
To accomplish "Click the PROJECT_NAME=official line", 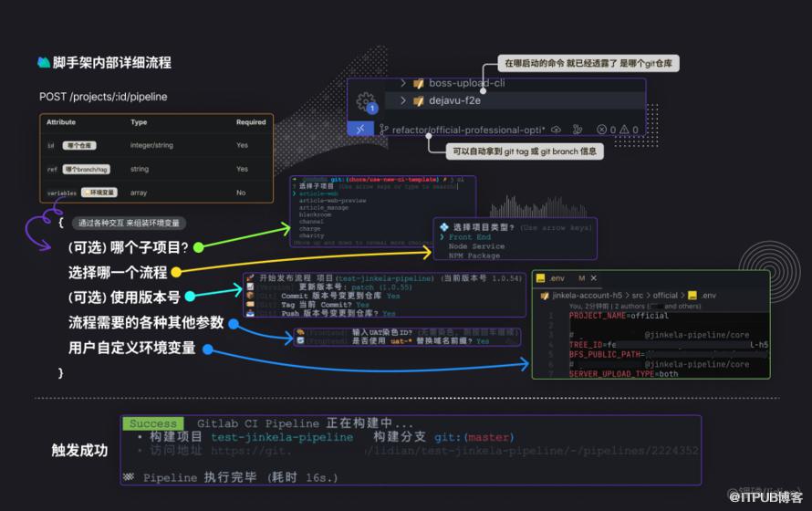I will (619, 316).
